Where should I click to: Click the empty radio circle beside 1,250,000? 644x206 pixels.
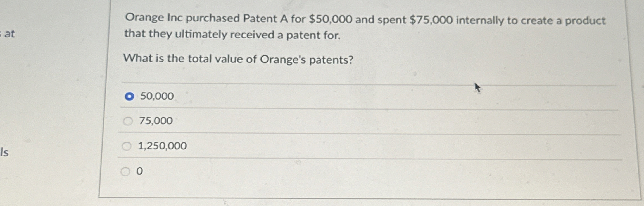click(127, 146)
